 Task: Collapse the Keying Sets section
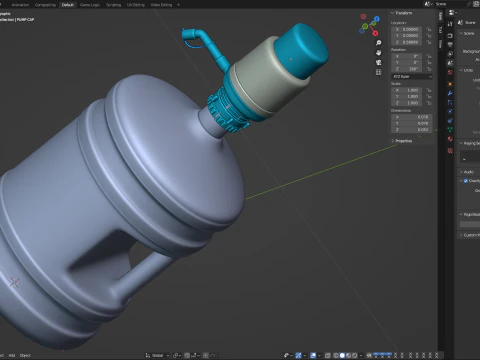(x=469, y=143)
